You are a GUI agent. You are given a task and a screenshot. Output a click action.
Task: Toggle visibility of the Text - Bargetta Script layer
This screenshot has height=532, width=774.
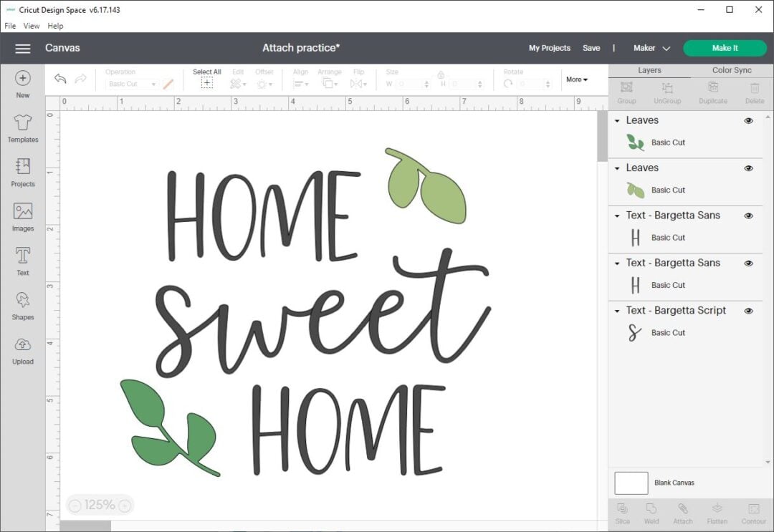749,310
